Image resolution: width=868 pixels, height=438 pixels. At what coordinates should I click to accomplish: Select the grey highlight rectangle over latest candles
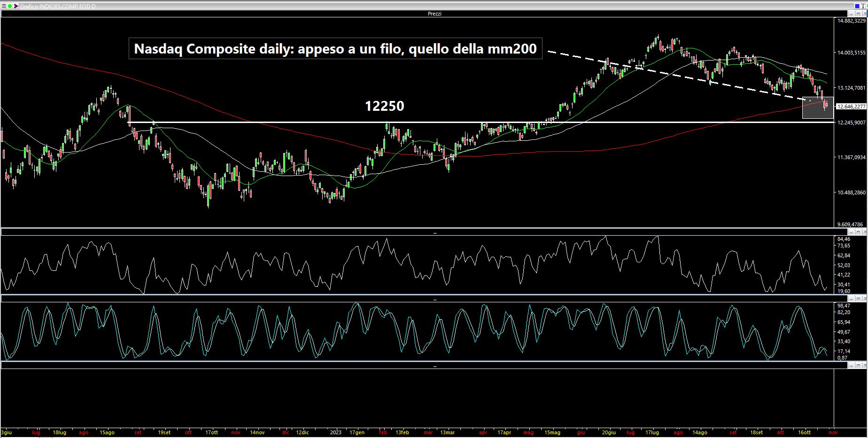click(x=818, y=108)
